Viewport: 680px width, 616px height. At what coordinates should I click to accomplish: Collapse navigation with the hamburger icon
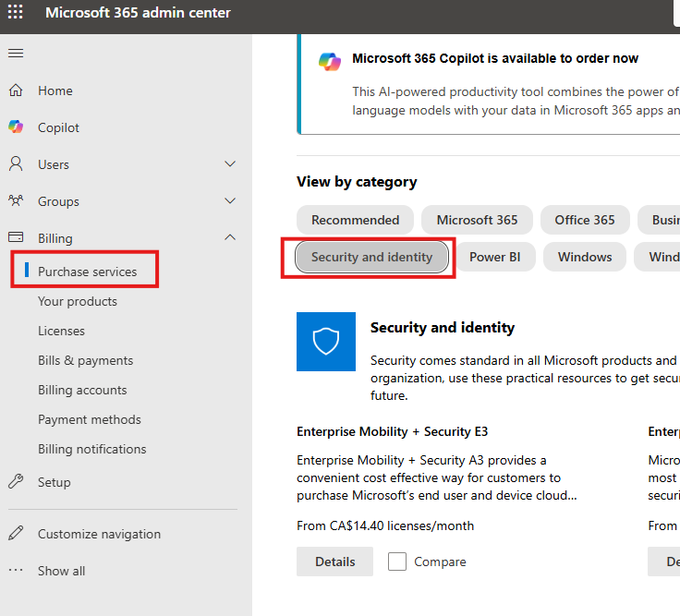16,53
